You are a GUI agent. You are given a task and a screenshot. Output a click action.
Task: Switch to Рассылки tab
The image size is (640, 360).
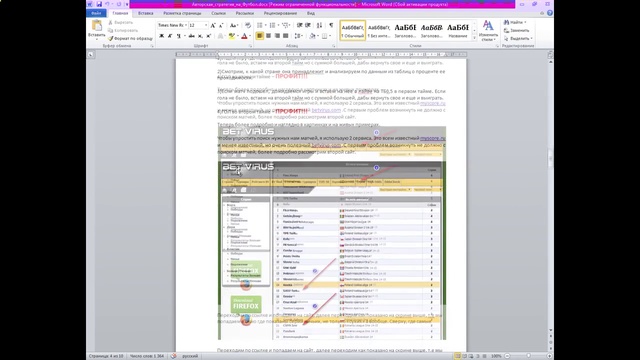(x=244, y=13)
